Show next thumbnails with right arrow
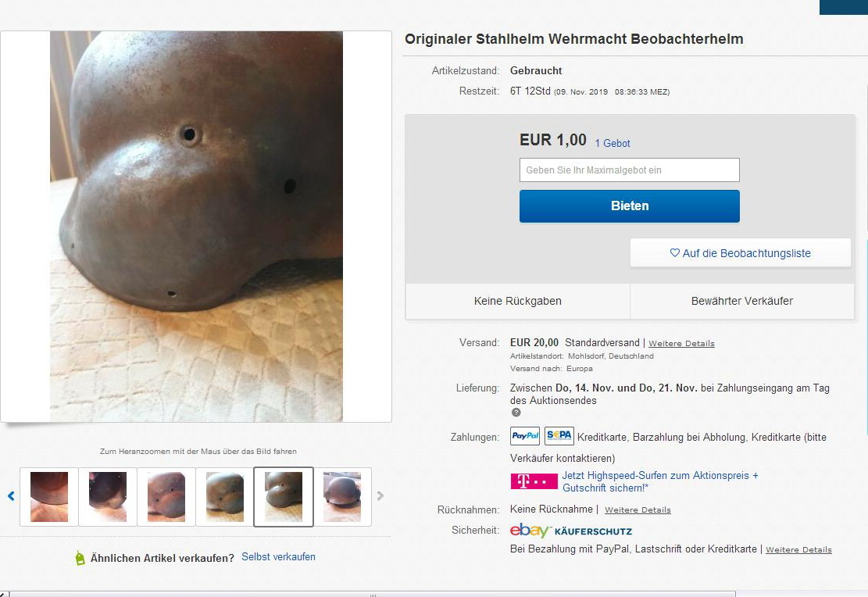Screen dimensions: 868x597 coord(380,496)
